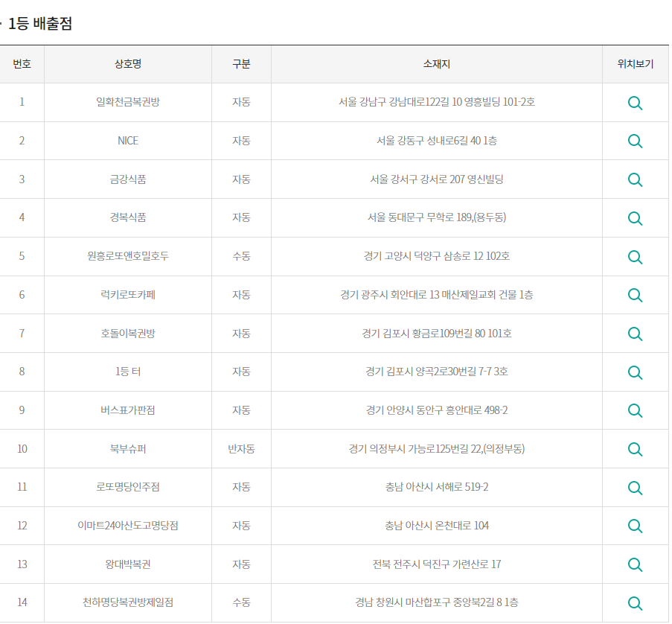This screenshot has width=672, height=624.
Task: Click address 경기 안양시 동안구 흥안대로 498-2
Action: [x=437, y=410]
